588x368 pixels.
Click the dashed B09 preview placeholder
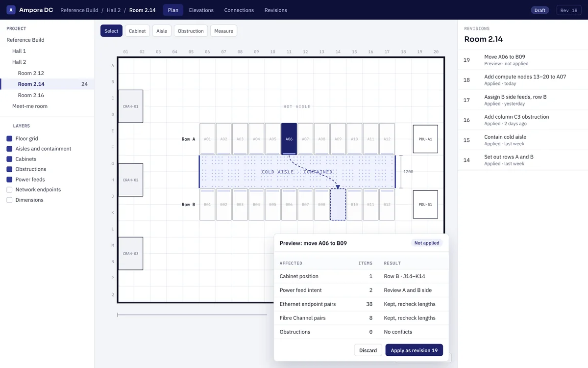point(338,205)
